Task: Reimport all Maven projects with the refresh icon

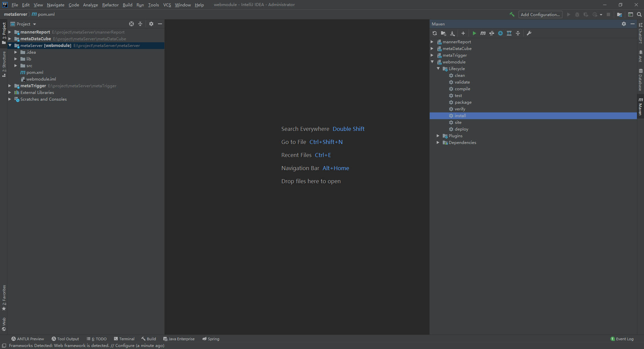Action: tap(435, 33)
